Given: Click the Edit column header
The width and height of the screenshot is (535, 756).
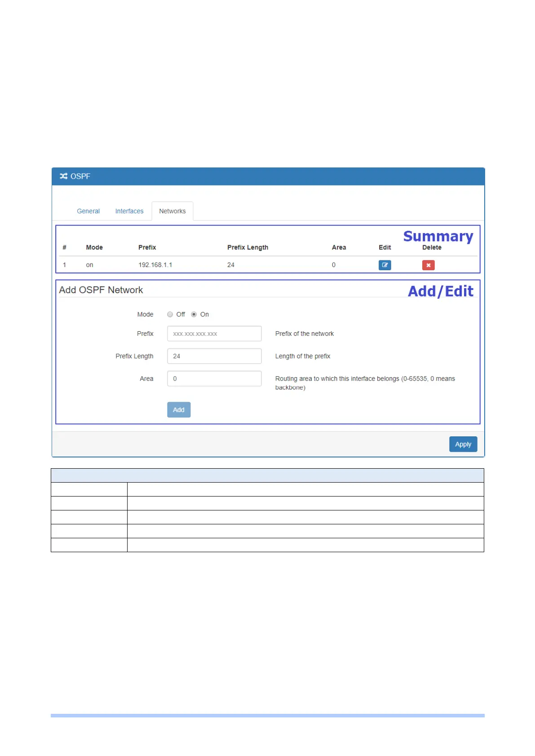Looking at the screenshot, I should [385, 247].
